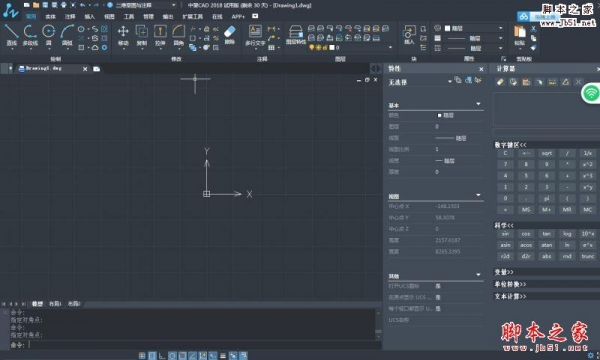
Task: Select the Arc (圆弧) drawing tool
Action: [67, 34]
